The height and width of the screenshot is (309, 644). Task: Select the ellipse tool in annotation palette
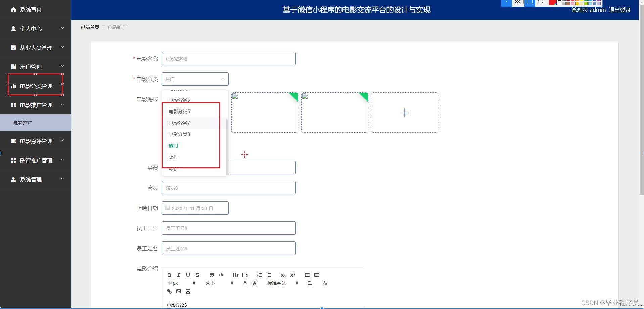click(x=540, y=2)
